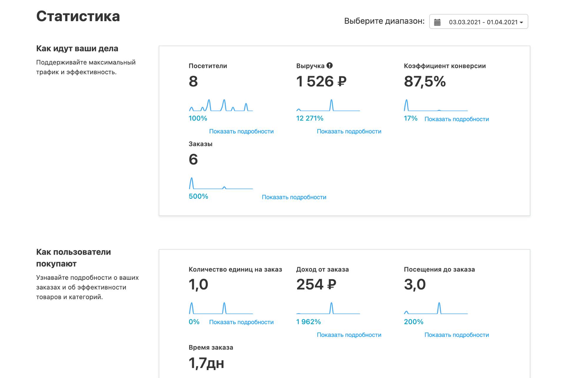This screenshot has width=588, height=378.
Task: Click the 254 ₽ order income value
Action: point(316,285)
